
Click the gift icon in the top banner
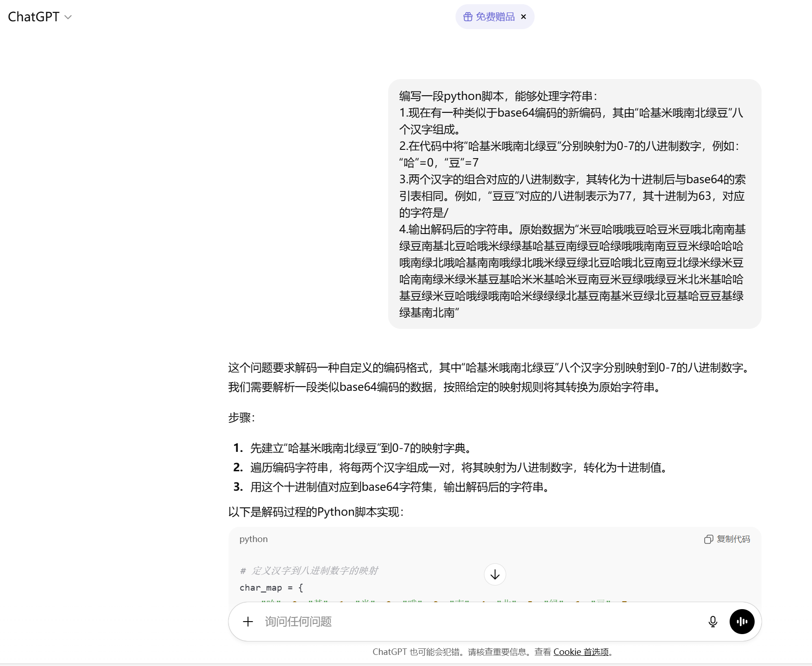click(x=468, y=17)
